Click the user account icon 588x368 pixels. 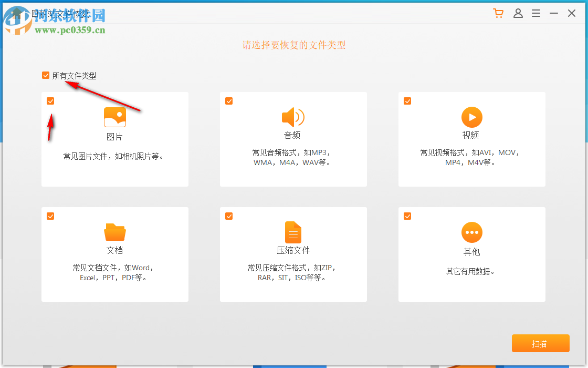tap(518, 13)
